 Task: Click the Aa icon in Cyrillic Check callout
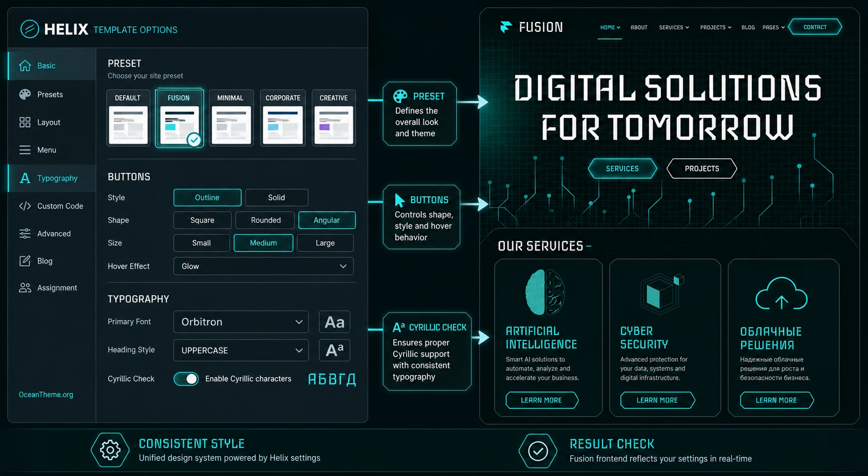(398, 327)
